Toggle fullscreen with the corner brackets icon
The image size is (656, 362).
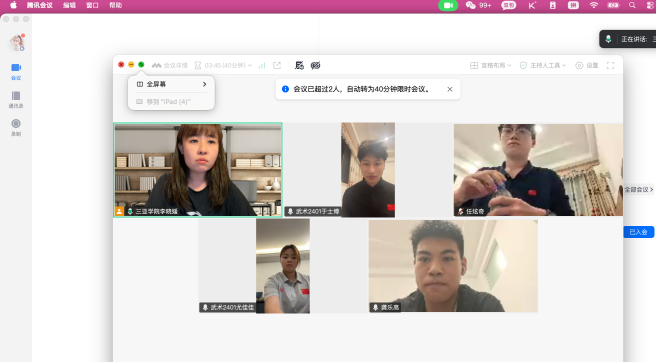point(610,65)
